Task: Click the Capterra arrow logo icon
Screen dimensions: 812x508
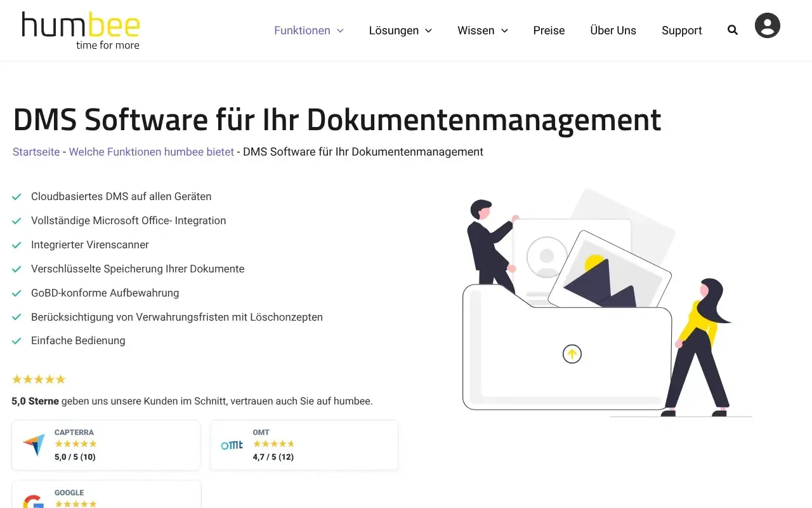Action: pyautogui.click(x=34, y=444)
